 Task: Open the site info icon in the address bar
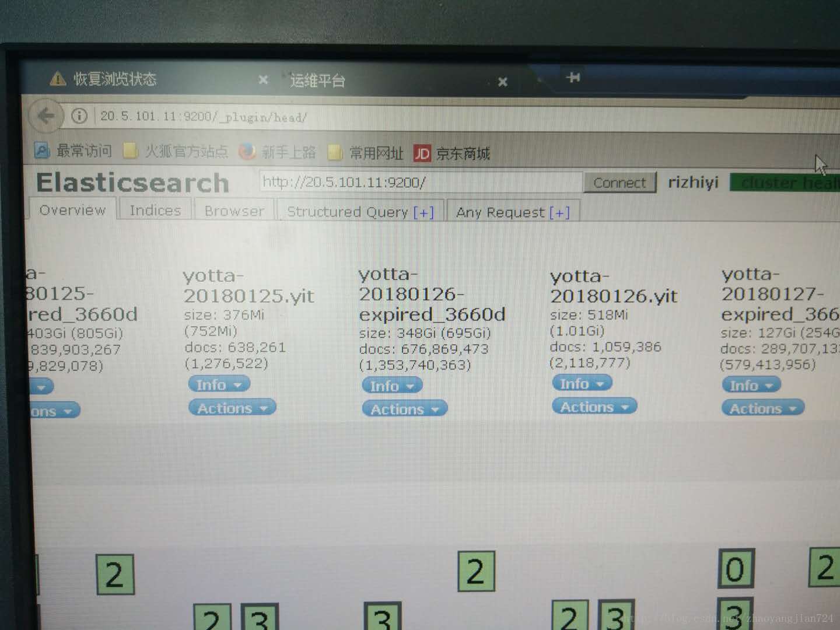coord(79,116)
